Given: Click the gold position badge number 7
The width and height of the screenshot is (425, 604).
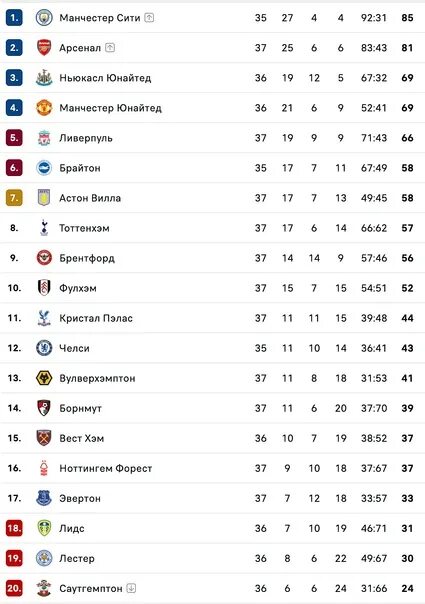Looking at the screenshot, I should tap(14, 198).
